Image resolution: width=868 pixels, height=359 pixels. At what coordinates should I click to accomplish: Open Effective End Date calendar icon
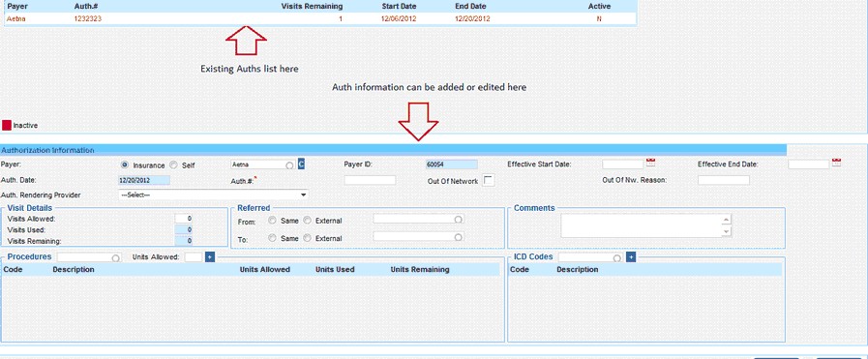click(x=836, y=163)
